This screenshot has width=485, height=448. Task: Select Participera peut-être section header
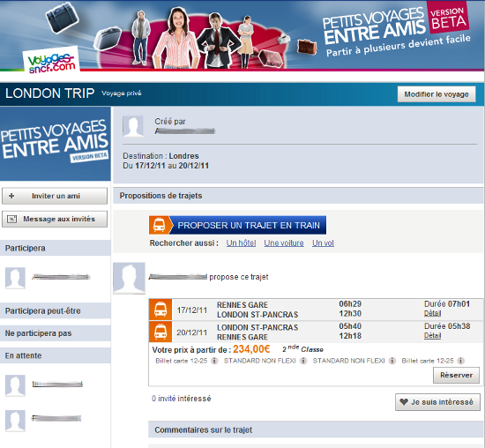click(56, 310)
